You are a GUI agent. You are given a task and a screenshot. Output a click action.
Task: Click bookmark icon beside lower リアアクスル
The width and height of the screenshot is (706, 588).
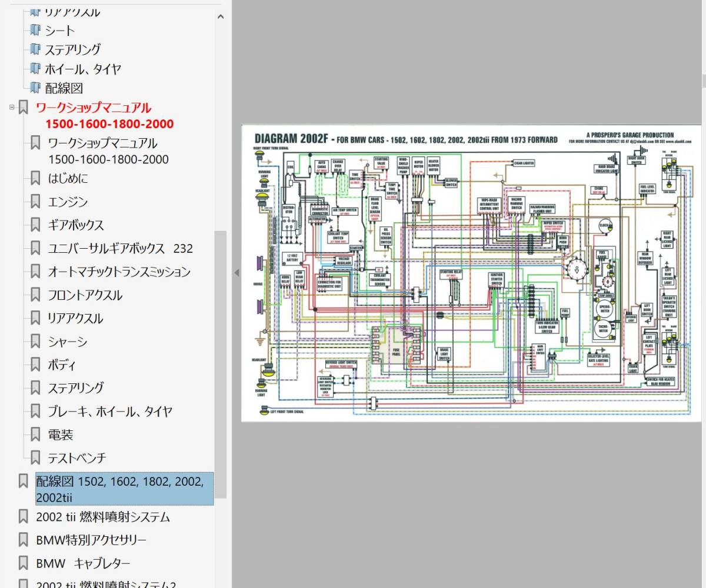[35, 318]
